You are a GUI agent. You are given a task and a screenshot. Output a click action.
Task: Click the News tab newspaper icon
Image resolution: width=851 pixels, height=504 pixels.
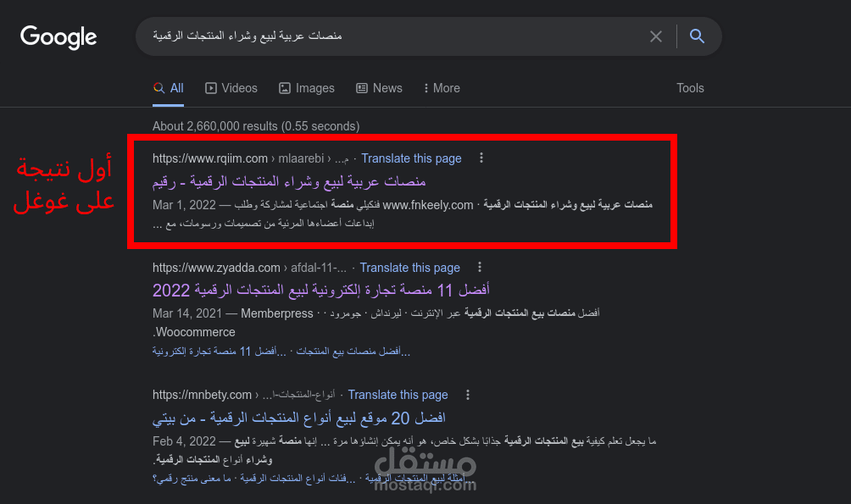(x=361, y=88)
